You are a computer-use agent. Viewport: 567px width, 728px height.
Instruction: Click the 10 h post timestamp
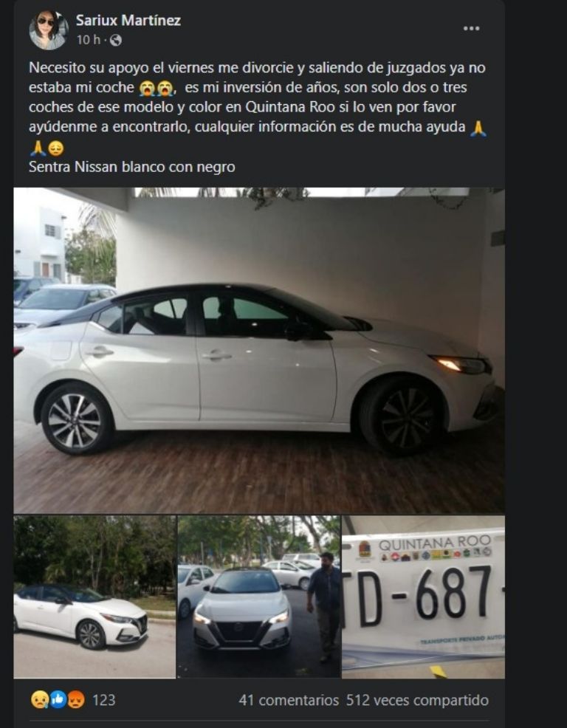pyautogui.click(x=89, y=41)
